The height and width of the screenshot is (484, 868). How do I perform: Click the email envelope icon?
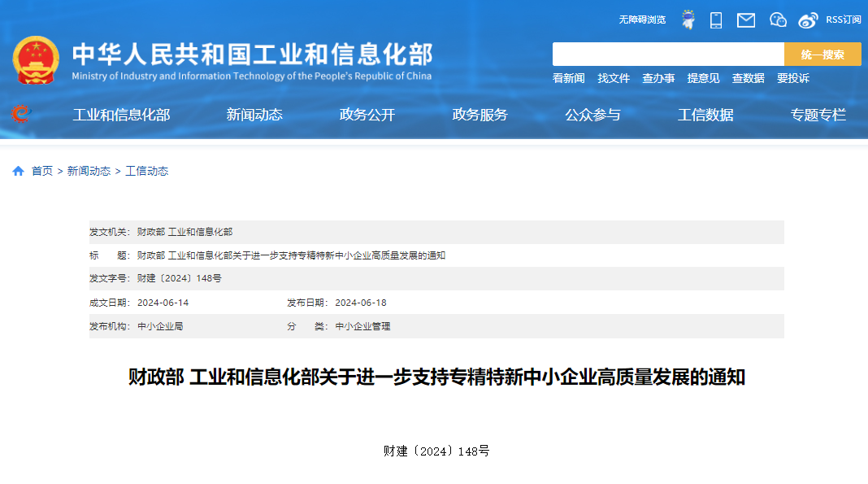745,20
